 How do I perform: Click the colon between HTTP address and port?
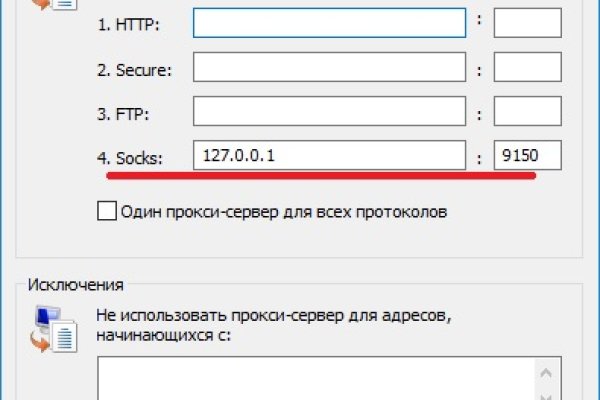pos(480,22)
